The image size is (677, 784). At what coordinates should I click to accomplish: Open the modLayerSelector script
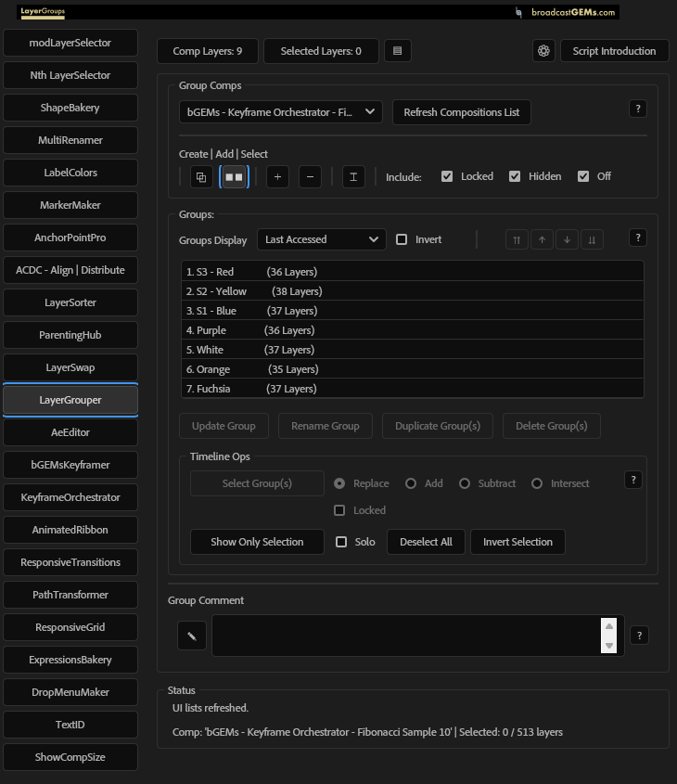click(x=70, y=43)
